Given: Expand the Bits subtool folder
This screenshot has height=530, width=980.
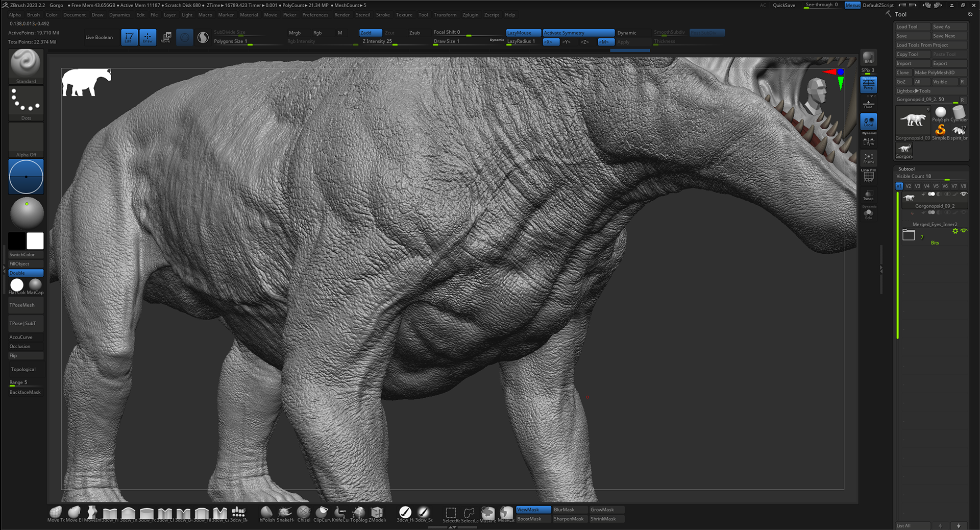Looking at the screenshot, I should pos(909,235).
